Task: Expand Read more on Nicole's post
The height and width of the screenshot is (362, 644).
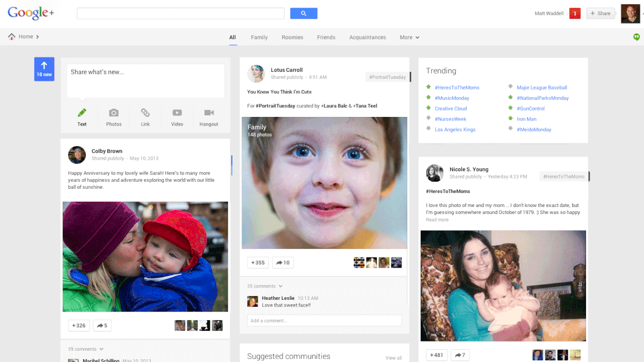Action: click(437, 220)
